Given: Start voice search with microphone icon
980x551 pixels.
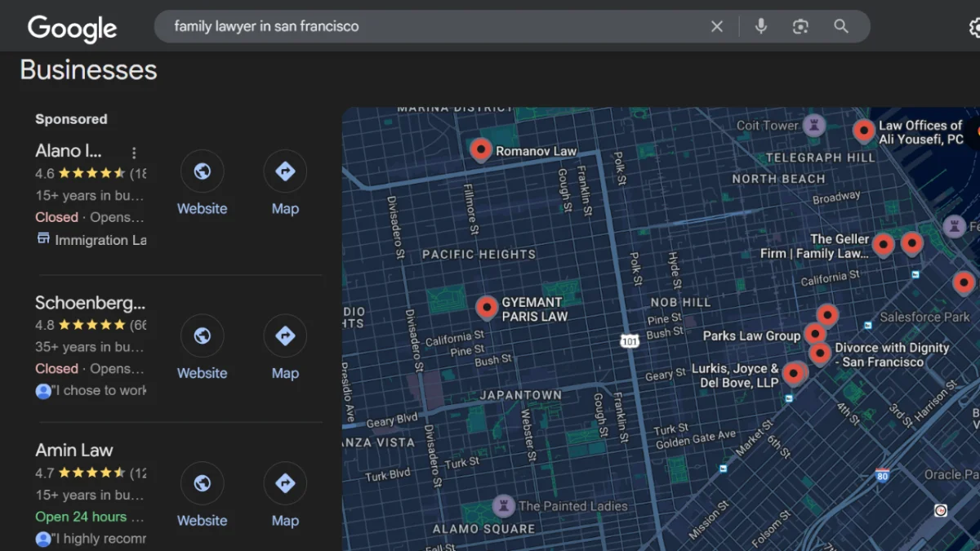Looking at the screenshot, I should click(x=761, y=26).
